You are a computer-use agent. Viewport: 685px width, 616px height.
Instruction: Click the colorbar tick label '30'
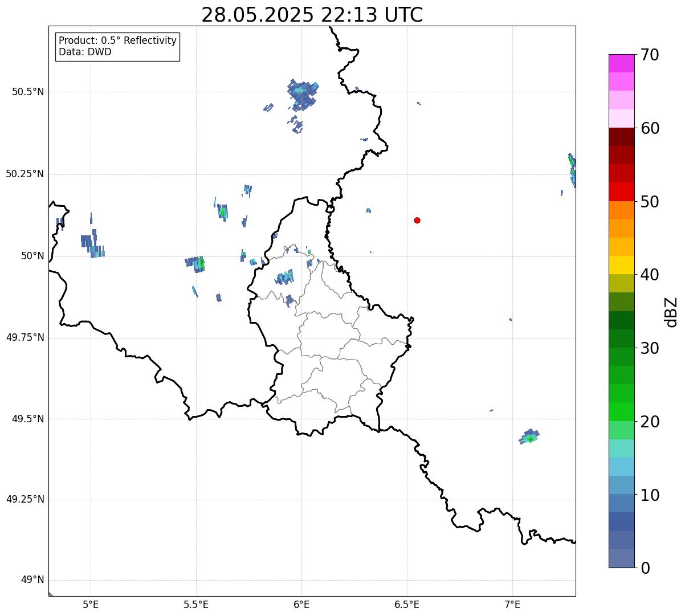click(x=650, y=348)
